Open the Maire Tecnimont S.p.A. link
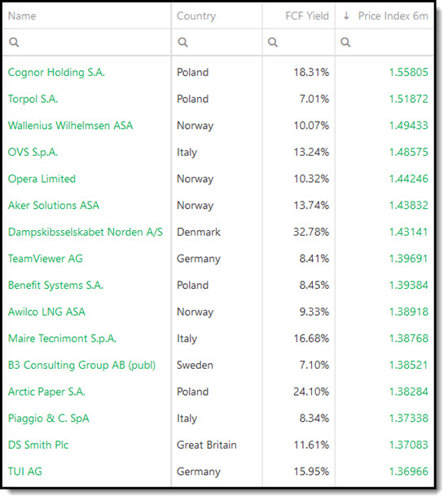Viewport: 448px width, 500px height. [62, 339]
